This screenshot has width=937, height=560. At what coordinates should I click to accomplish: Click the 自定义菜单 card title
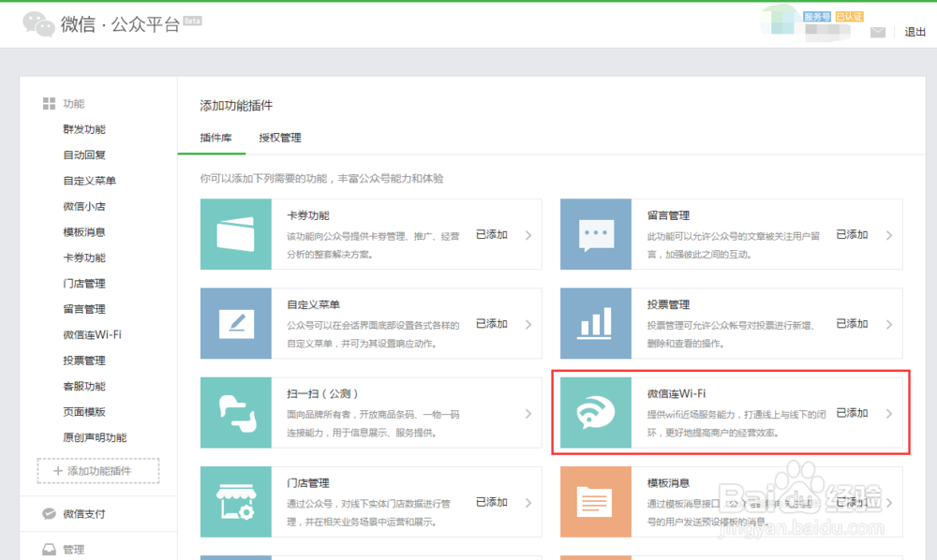314,304
